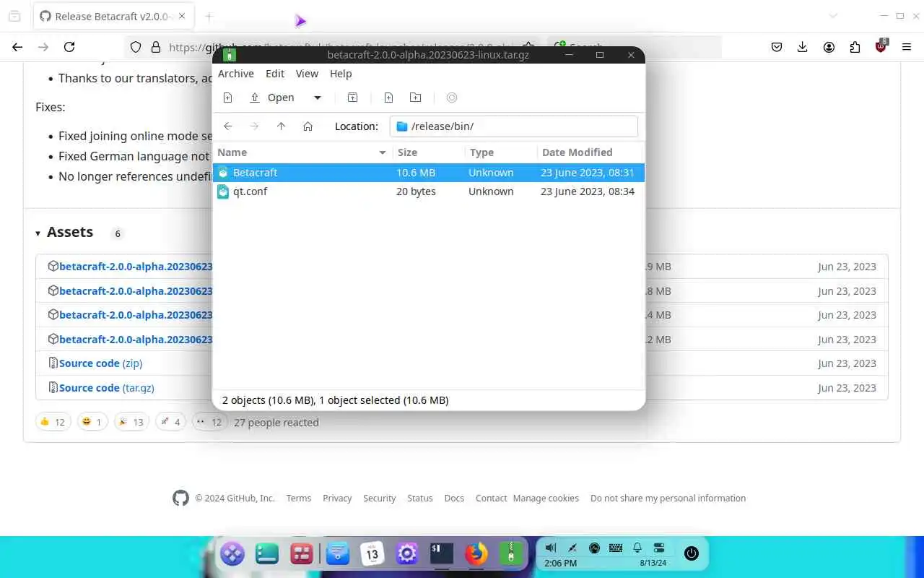Click the power button in the dock
Image resolution: width=924 pixels, height=578 pixels.
[x=692, y=553]
